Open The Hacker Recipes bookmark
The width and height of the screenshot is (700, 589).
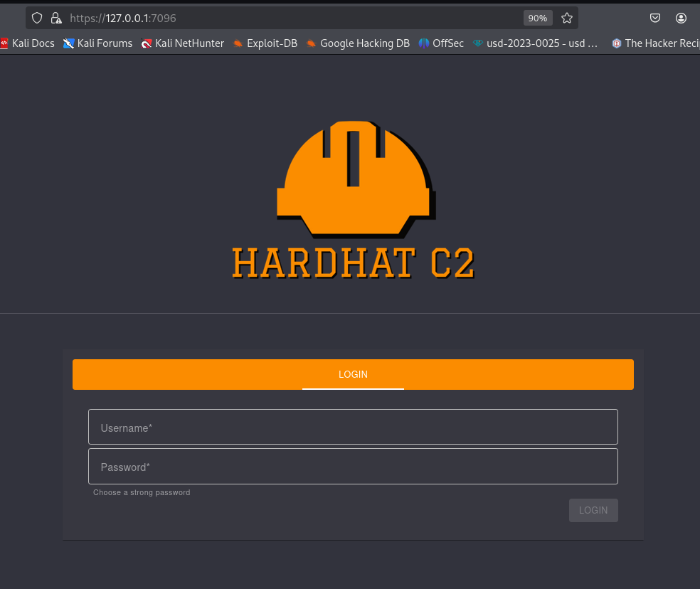655,43
